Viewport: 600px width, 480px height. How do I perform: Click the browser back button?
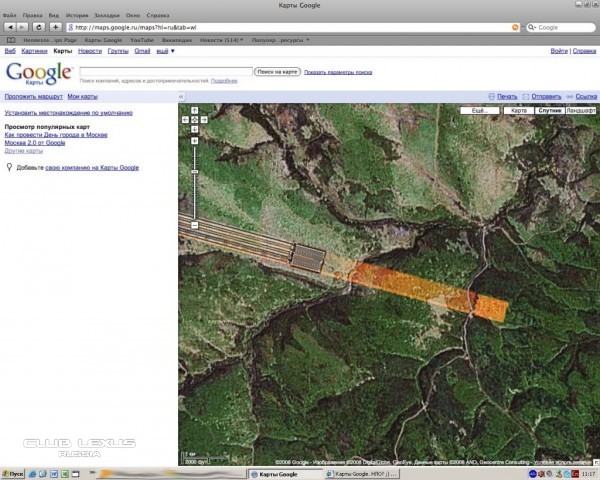(x=9, y=27)
